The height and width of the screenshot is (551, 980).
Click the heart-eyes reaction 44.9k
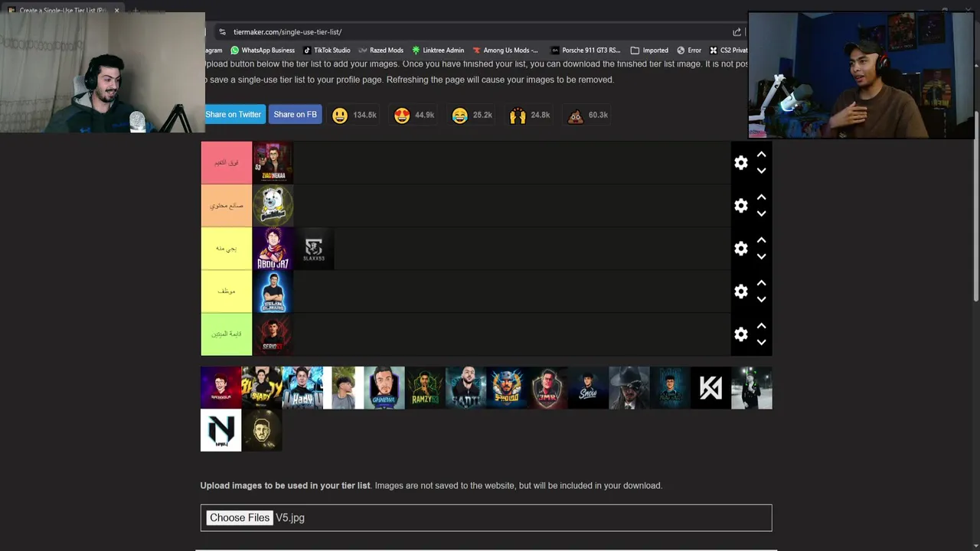click(x=414, y=115)
